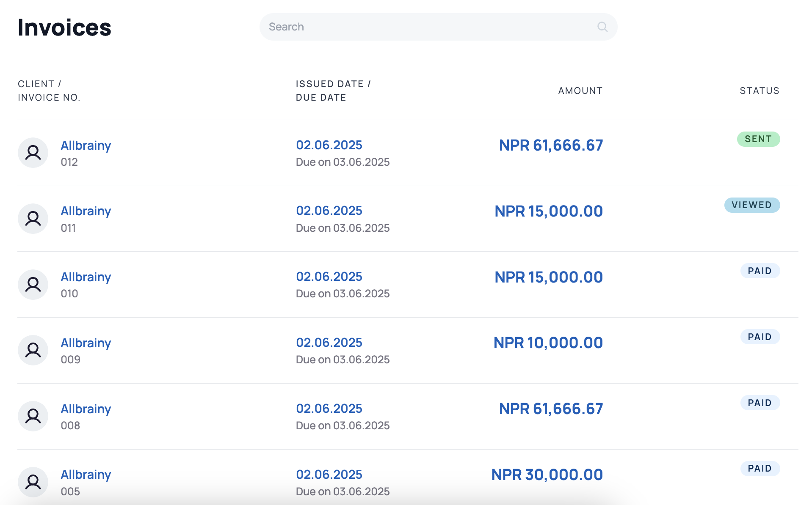Open Allbrainy client link on invoice 010
The height and width of the screenshot is (505, 812).
coord(86,277)
